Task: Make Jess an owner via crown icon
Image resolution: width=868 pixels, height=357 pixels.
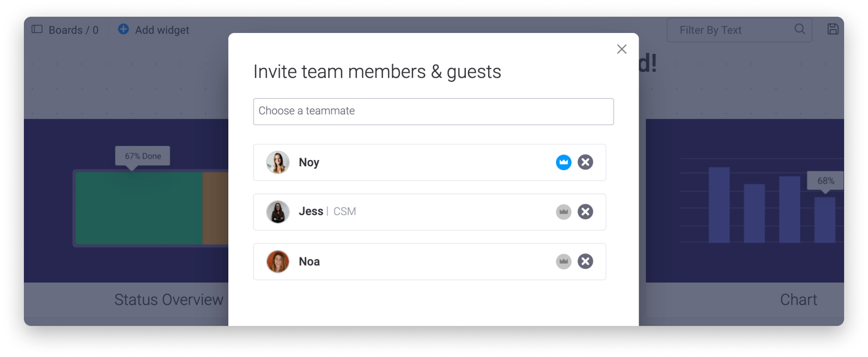Action: tap(563, 212)
